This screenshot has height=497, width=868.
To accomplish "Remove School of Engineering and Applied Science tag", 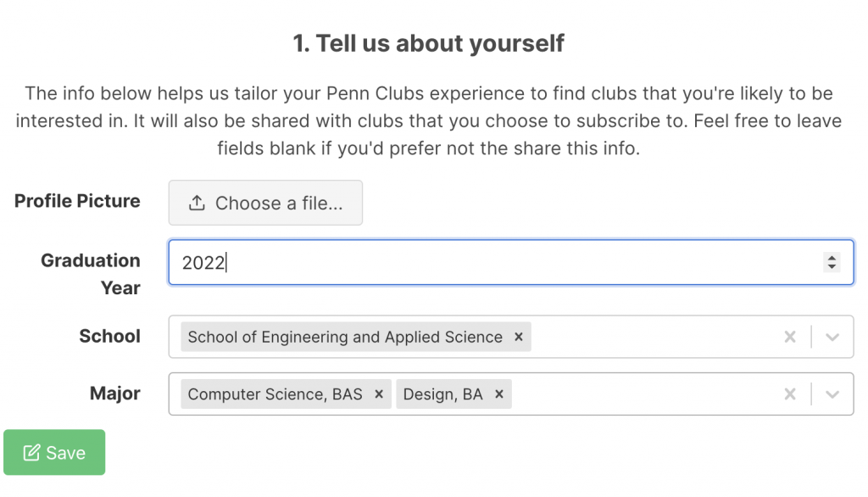I will pos(519,337).
